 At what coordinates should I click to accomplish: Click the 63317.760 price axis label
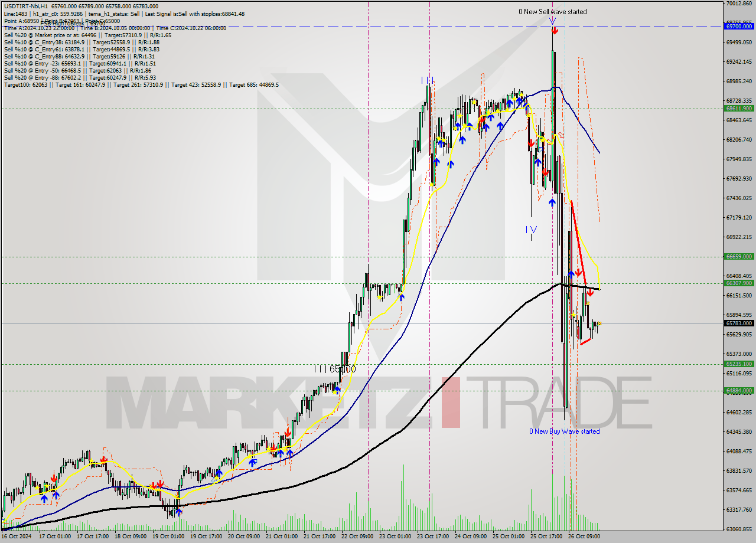(739, 510)
